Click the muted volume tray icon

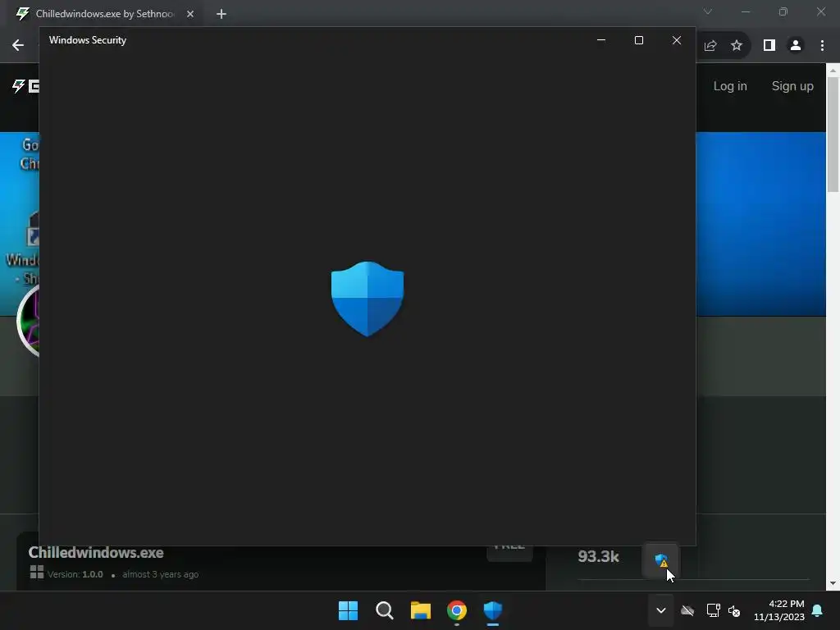[x=734, y=610]
